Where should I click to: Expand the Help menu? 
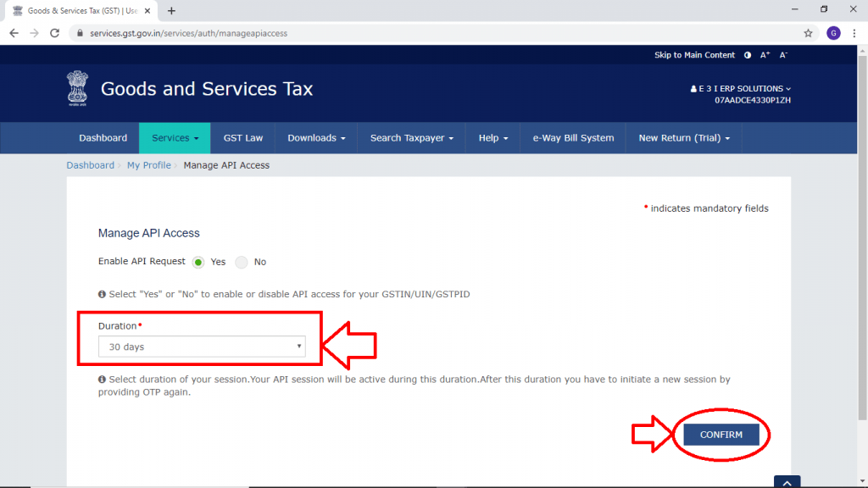pyautogui.click(x=493, y=138)
